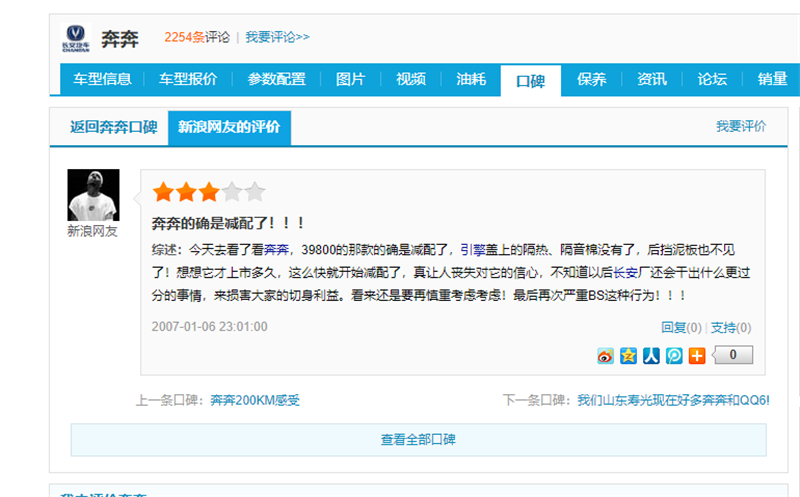Click the 新浪网友 username below avatar
Screen dimensions: 800x497
click(x=92, y=231)
